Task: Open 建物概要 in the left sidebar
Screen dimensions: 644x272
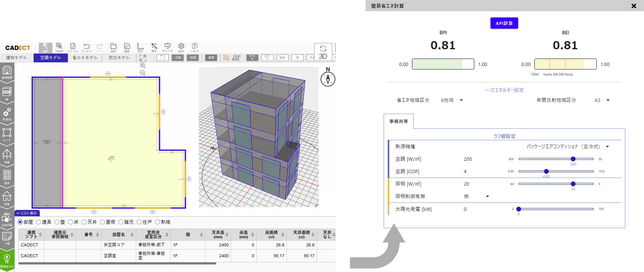Action: coord(7,72)
